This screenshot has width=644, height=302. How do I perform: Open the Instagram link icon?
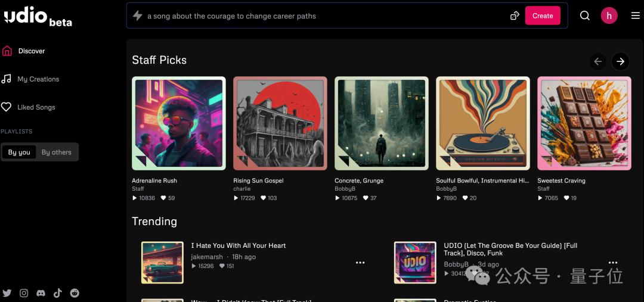click(x=24, y=293)
